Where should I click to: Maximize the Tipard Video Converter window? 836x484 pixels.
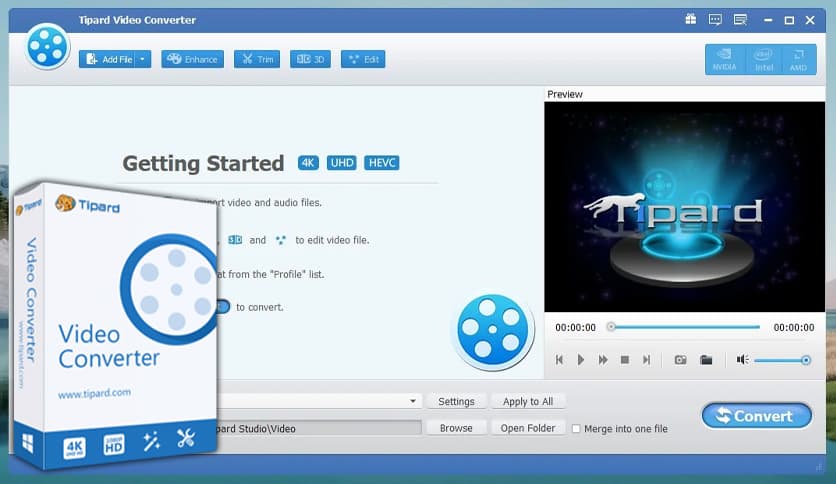pyautogui.click(x=789, y=20)
